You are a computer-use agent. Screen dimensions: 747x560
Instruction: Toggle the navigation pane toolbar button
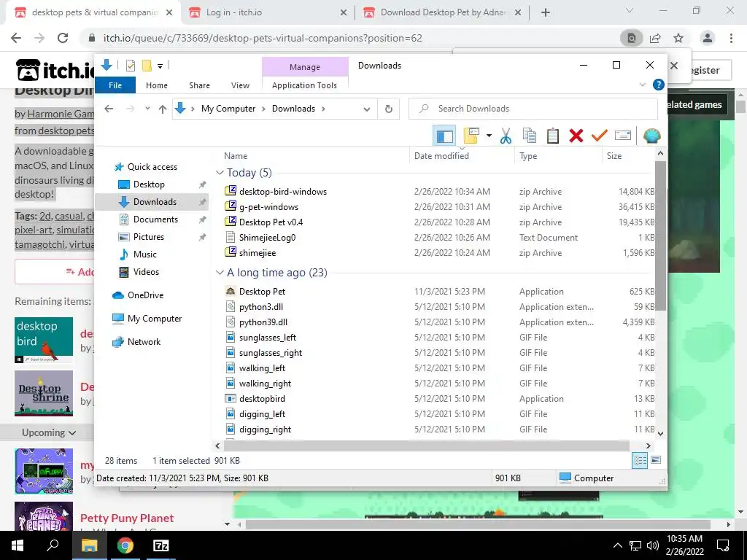pyautogui.click(x=444, y=136)
